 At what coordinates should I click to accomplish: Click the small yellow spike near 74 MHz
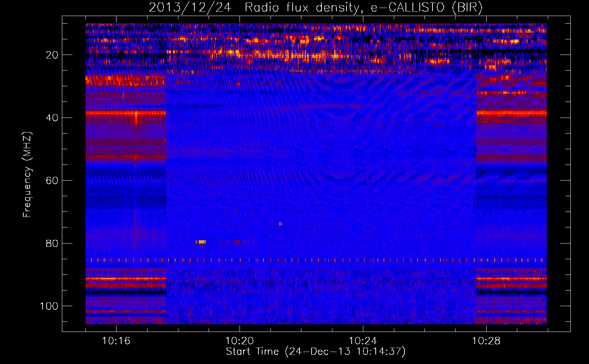coord(280,224)
